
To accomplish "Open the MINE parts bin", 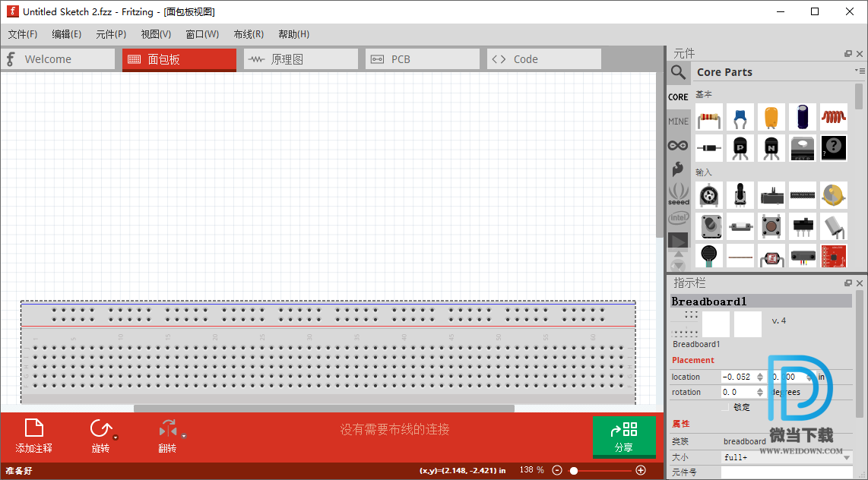I will pyautogui.click(x=678, y=121).
